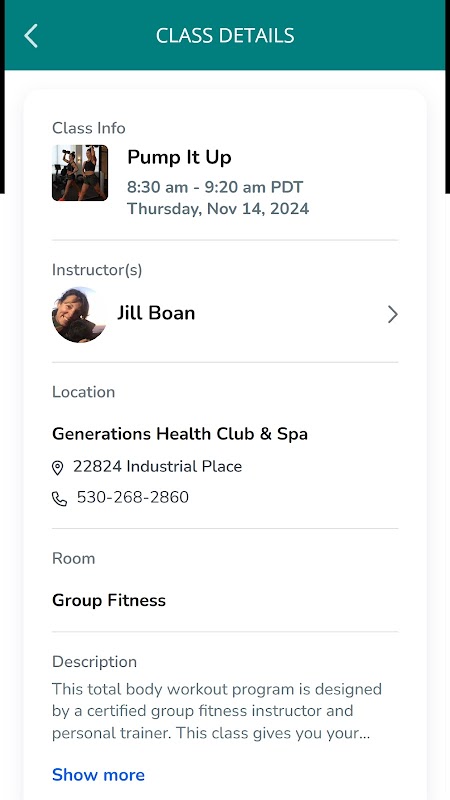Click the class time 8:30 am - 9:20 am PDT
This screenshot has width=450, height=800.
215,187
